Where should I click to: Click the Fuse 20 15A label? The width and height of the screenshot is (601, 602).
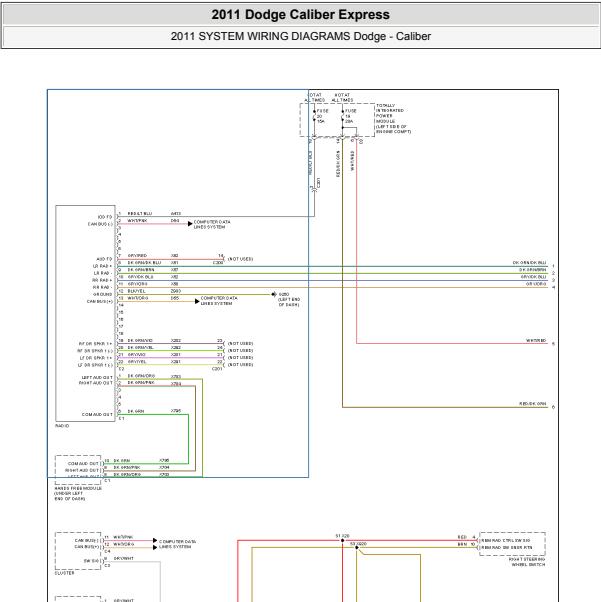[321, 116]
